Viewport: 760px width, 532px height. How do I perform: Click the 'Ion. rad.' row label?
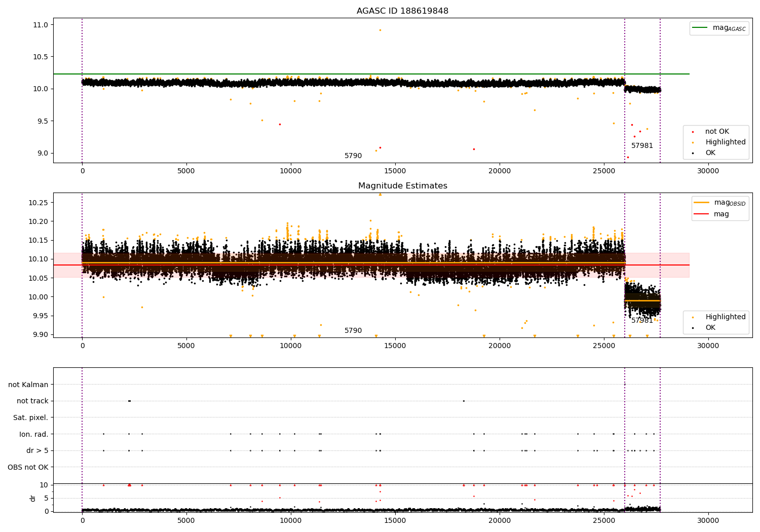click(x=34, y=434)
